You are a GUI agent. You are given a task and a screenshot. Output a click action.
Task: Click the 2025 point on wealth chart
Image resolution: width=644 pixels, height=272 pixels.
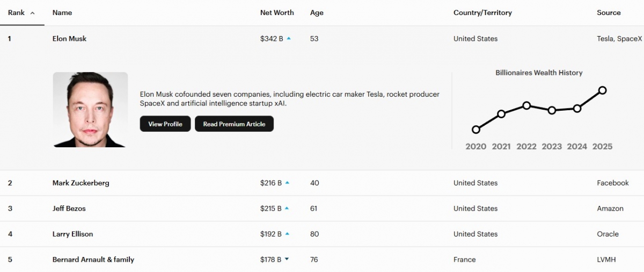[x=602, y=90]
